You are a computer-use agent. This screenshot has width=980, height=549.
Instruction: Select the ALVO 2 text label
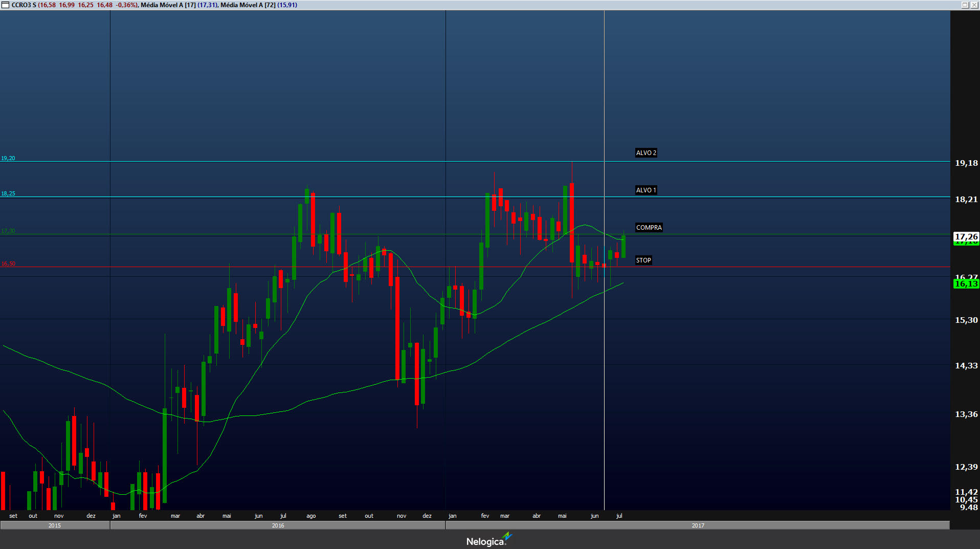[x=646, y=153]
